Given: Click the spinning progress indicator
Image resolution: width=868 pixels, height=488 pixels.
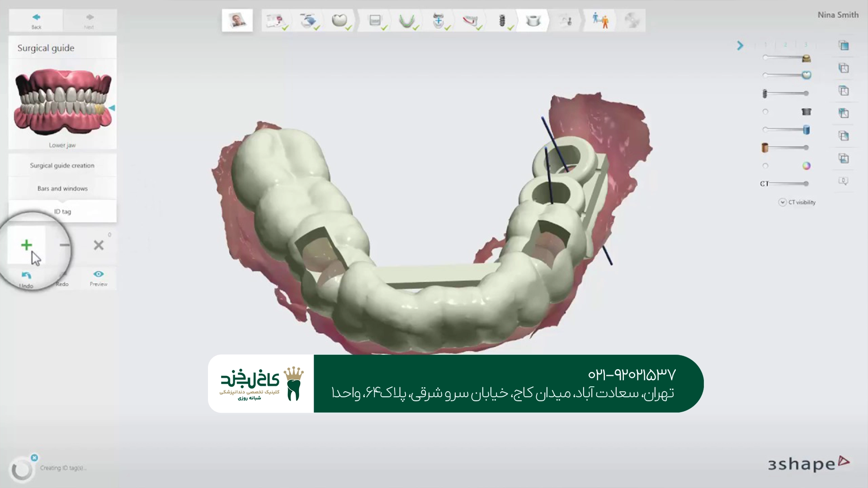Looking at the screenshot, I should click(x=21, y=470).
